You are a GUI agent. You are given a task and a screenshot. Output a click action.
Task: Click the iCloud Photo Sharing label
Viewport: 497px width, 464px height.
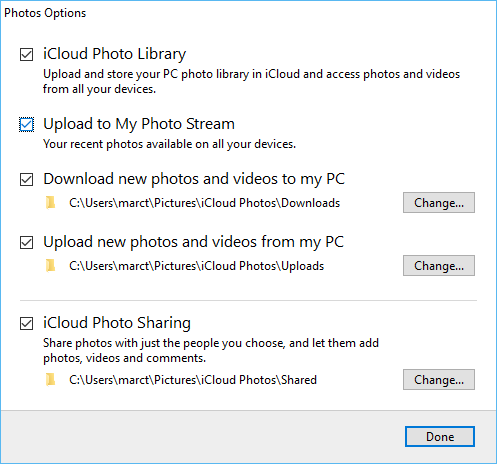point(117,323)
